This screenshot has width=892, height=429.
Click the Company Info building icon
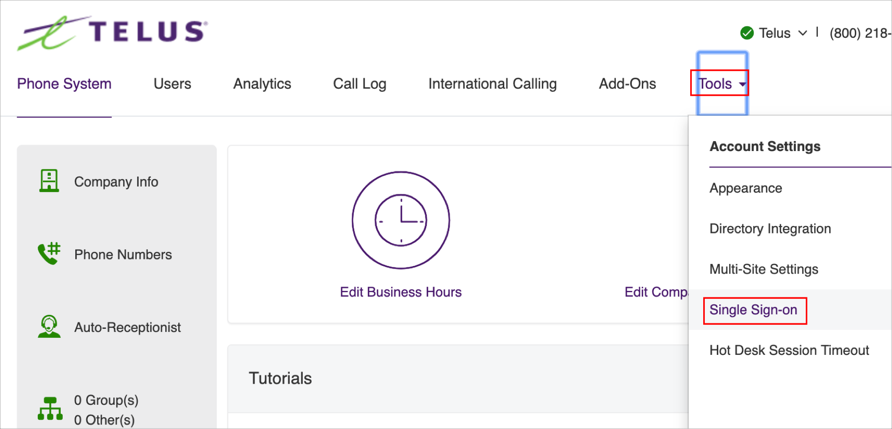(x=49, y=181)
